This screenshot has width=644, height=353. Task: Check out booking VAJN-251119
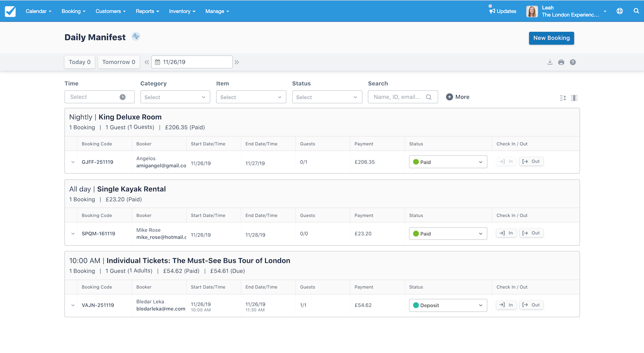coord(531,305)
